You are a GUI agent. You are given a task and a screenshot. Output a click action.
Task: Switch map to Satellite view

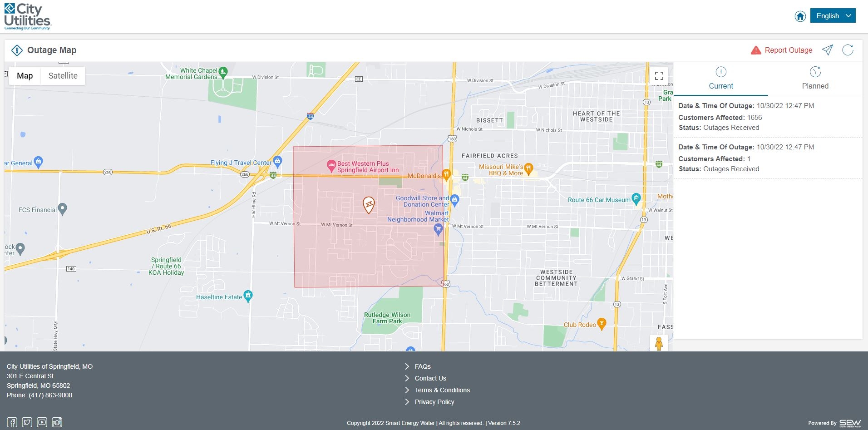[x=63, y=75]
